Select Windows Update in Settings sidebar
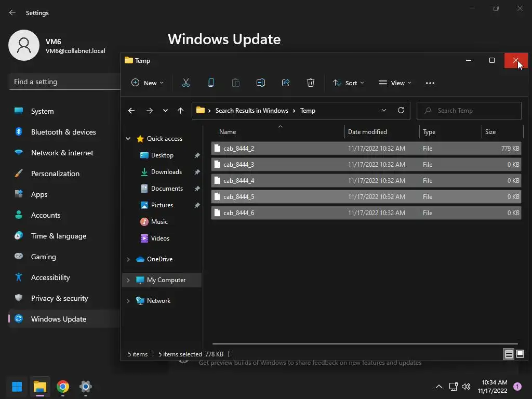Screen dimensions: 532x399 tap(64, 319)
